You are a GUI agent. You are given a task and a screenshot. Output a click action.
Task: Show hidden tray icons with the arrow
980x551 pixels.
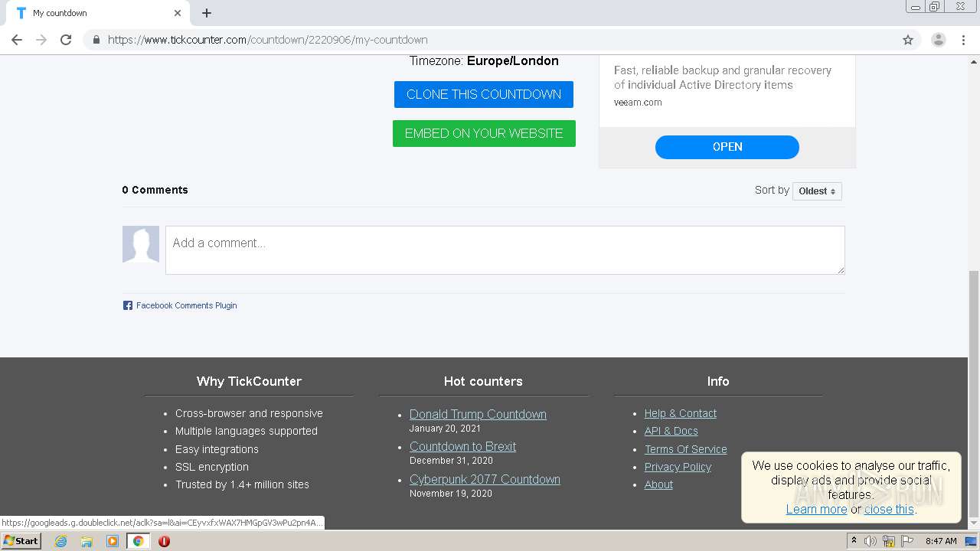[854, 541]
